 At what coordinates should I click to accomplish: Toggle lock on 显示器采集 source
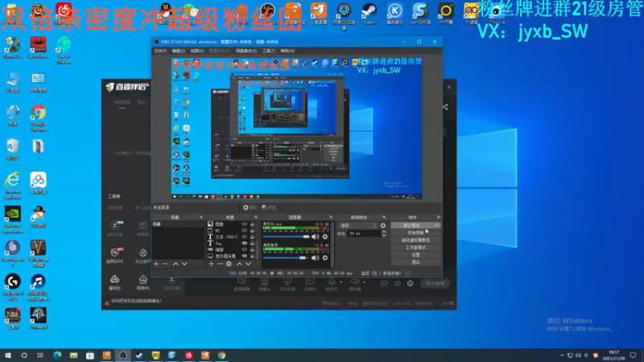coord(252,256)
